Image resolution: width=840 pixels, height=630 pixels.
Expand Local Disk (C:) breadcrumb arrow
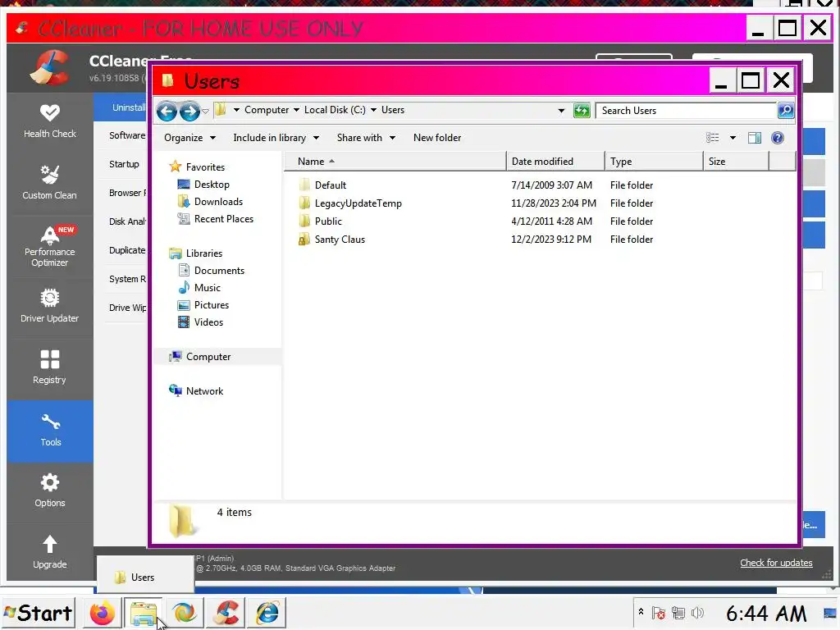(x=373, y=110)
